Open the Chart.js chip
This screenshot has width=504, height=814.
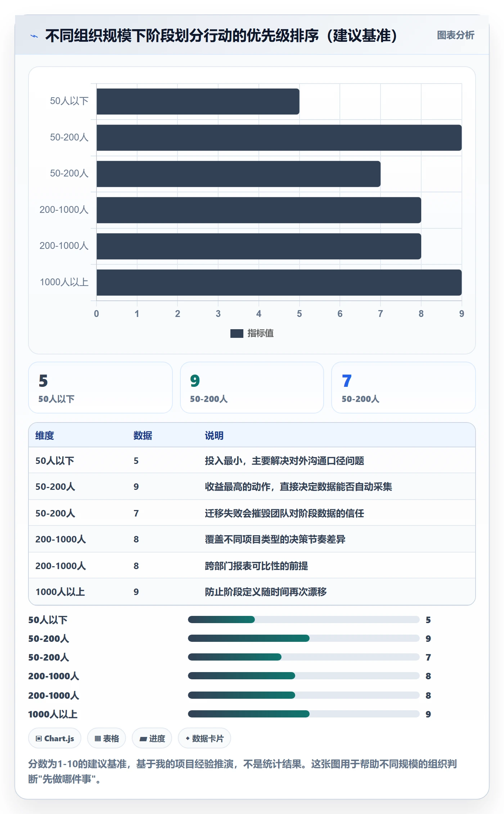click(55, 738)
